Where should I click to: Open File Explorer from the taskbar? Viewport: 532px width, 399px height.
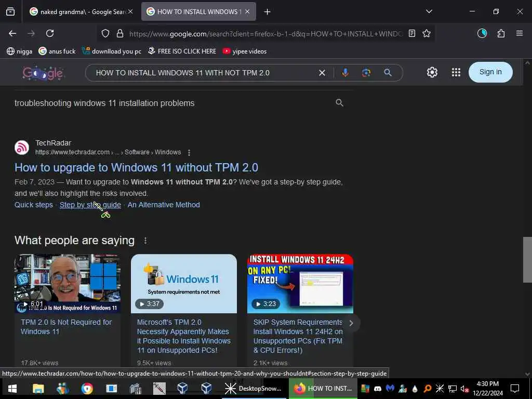tap(38, 389)
